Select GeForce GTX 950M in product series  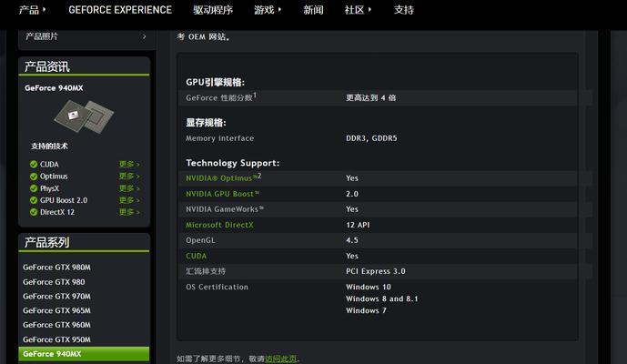56,339
